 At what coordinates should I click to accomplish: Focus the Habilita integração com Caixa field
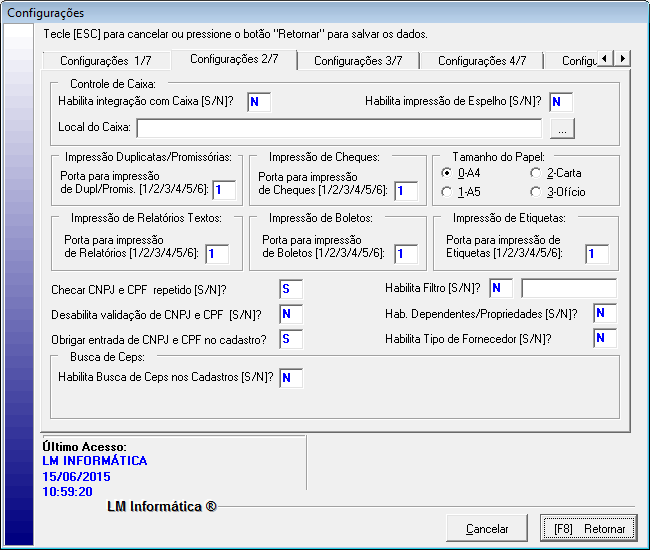tap(259, 101)
